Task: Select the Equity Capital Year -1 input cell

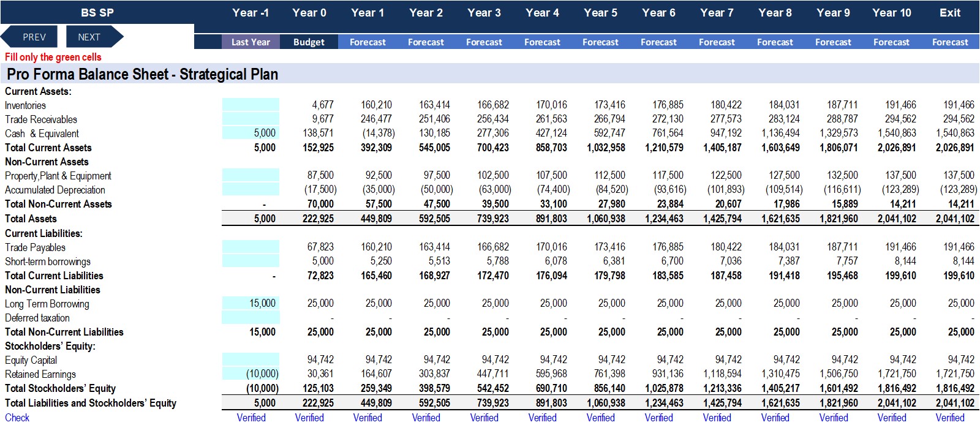Action: click(x=251, y=359)
